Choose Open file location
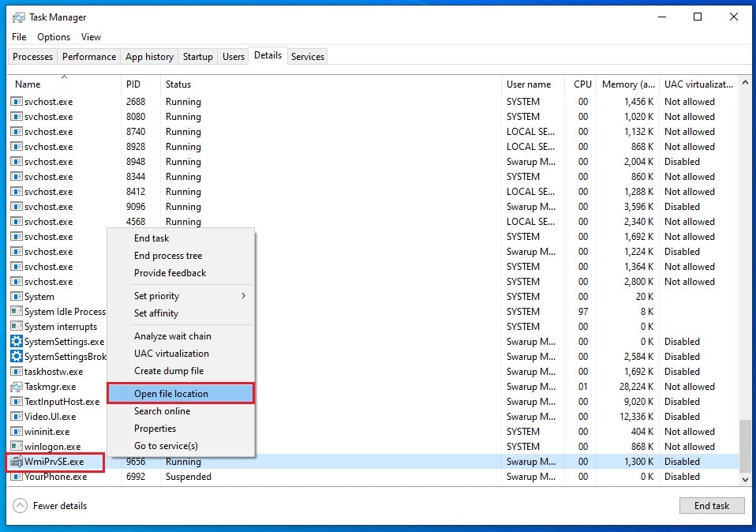756x532 pixels. coord(181,394)
